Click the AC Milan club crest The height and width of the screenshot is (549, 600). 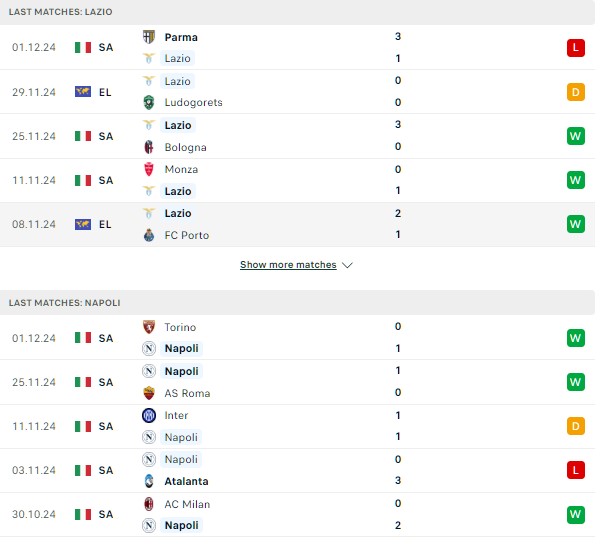pos(149,504)
